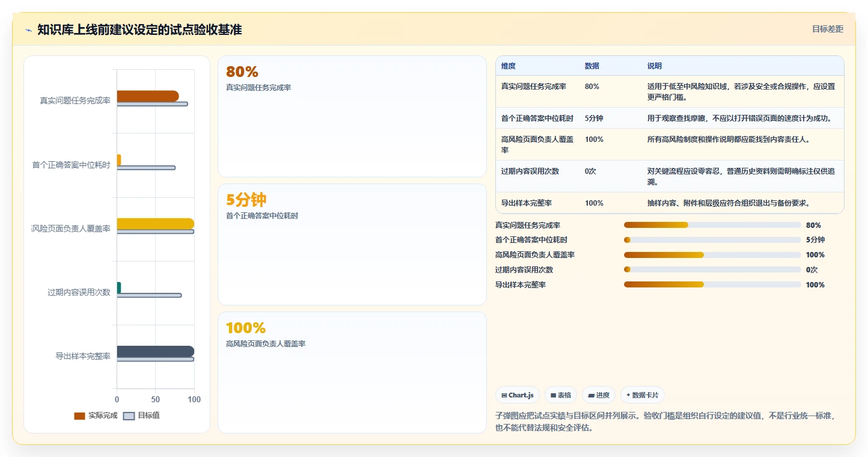Screen dimensions: 868x457
Task: Click the 50 tick on the chart x-axis
Action: (155, 399)
